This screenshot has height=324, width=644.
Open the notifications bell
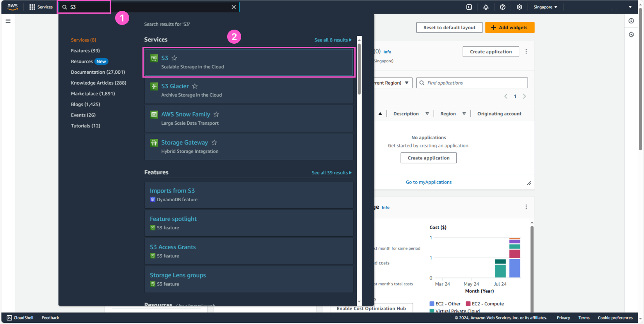486,7
